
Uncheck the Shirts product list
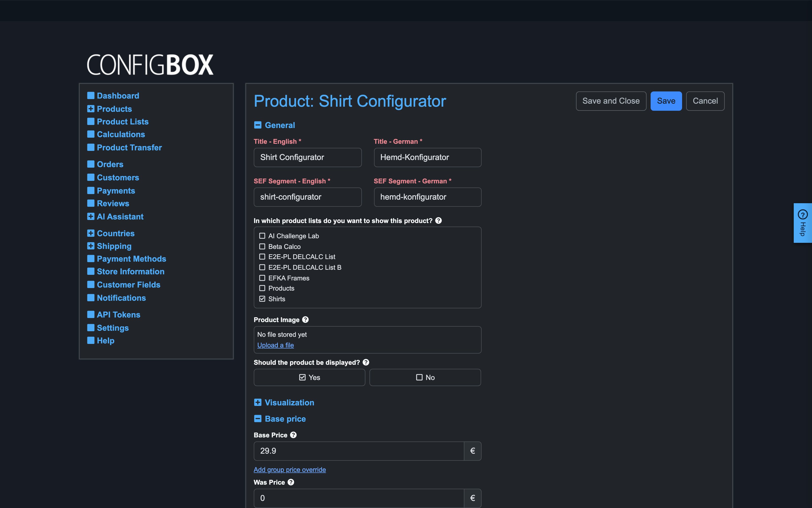(262, 299)
